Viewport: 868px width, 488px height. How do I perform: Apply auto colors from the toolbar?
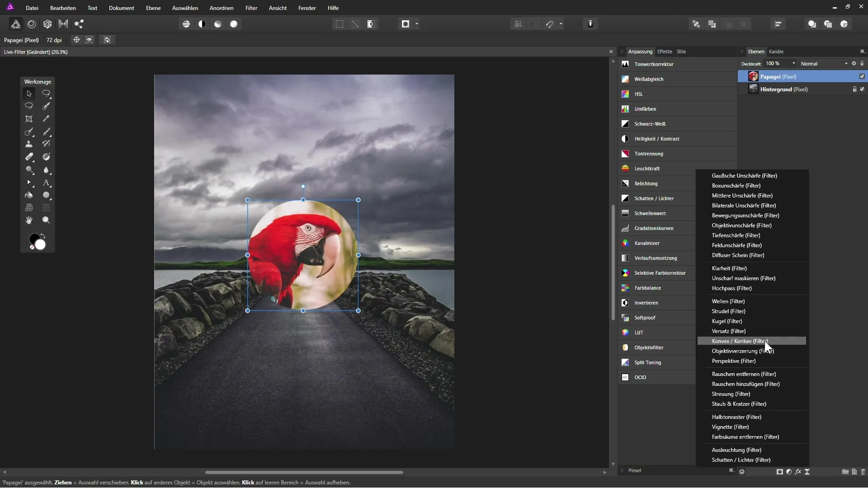tap(218, 24)
